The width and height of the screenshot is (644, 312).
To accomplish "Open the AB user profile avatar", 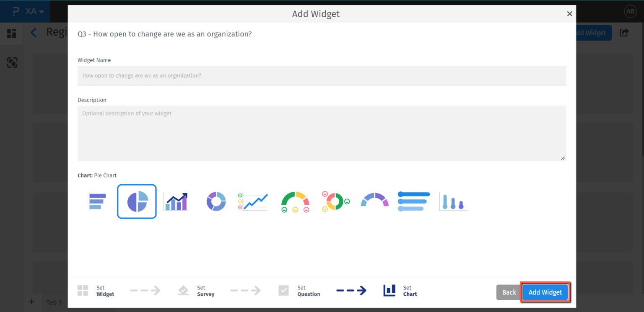I will (x=631, y=12).
